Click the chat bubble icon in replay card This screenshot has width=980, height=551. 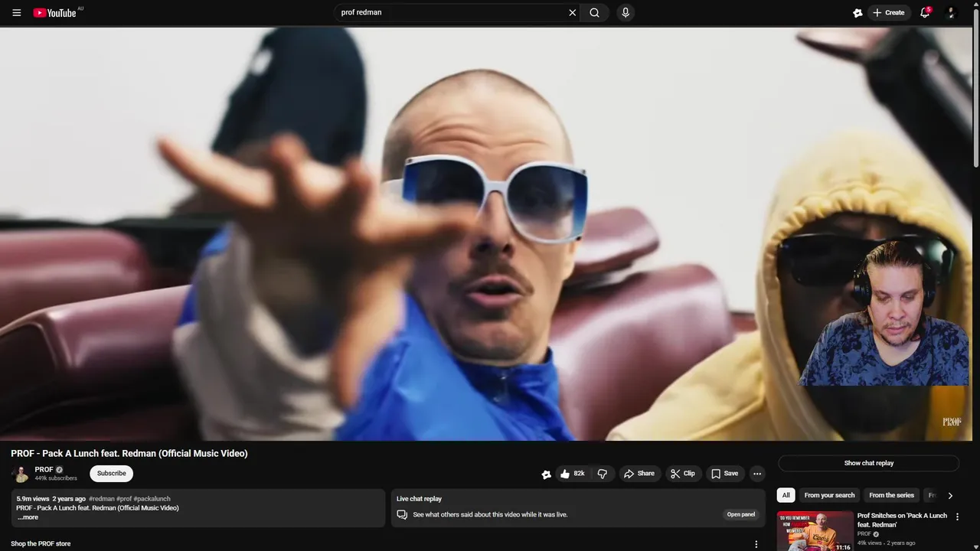[402, 514]
